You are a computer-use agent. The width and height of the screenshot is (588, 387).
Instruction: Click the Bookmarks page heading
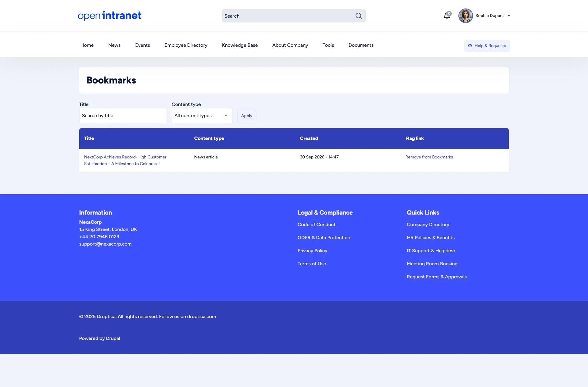(111, 80)
